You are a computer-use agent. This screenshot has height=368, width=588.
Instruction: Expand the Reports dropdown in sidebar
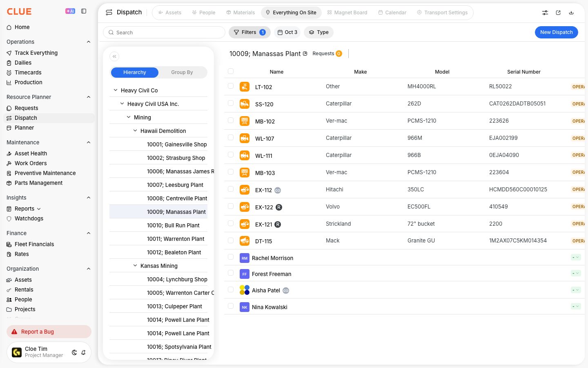pos(39,209)
